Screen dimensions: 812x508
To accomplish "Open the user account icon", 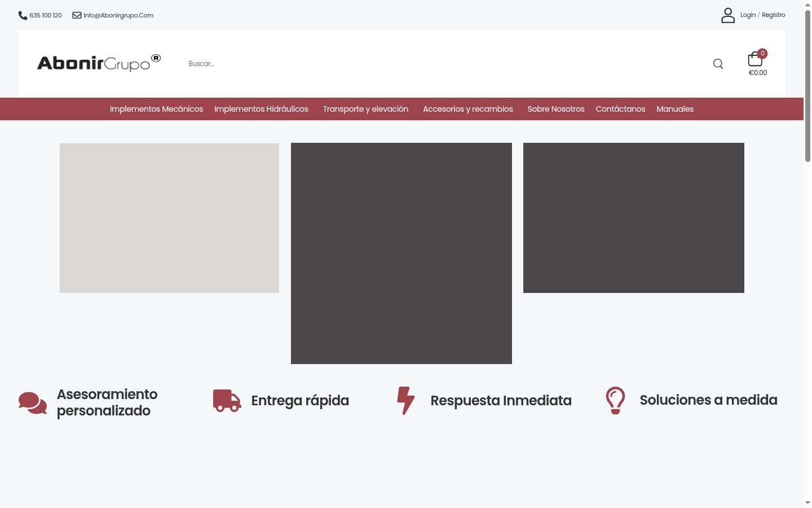I will click(x=728, y=15).
